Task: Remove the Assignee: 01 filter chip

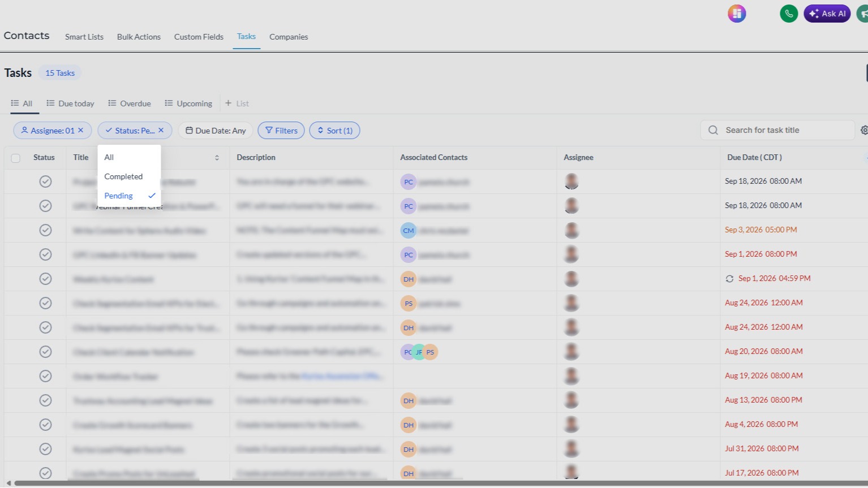Action: (81, 130)
